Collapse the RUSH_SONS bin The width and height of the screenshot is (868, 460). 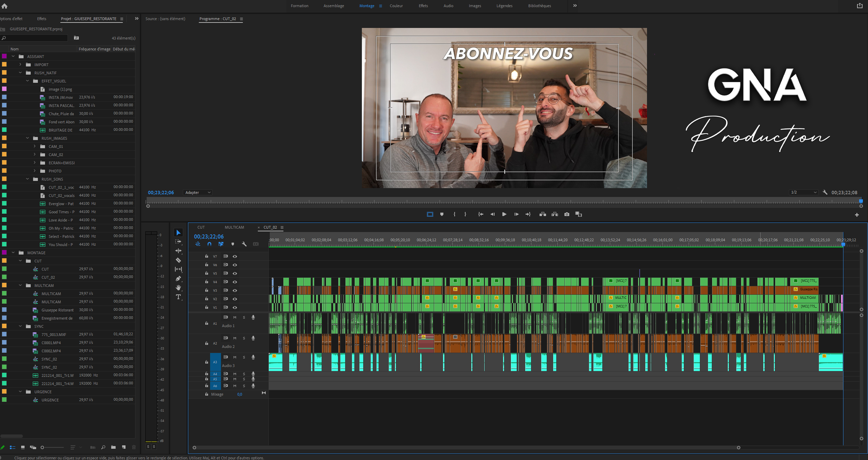tap(28, 179)
